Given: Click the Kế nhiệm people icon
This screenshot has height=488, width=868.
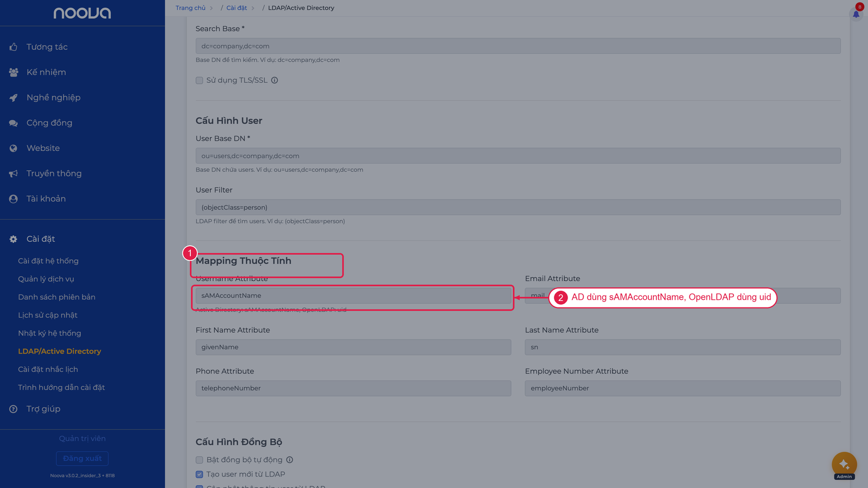Looking at the screenshot, I should [x=14, y=72].
